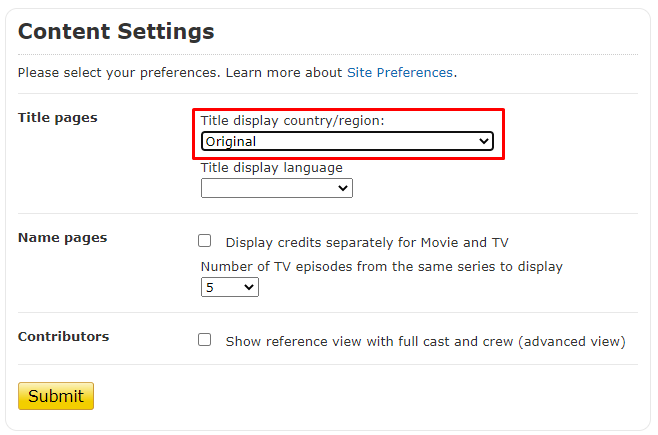Tick the Show reference view checkbox

click(205, 340)
